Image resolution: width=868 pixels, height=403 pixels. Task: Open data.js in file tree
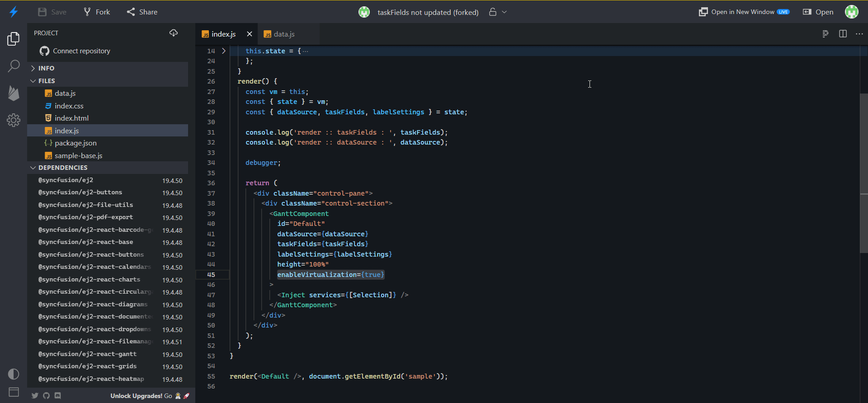(x=108, y=94)
